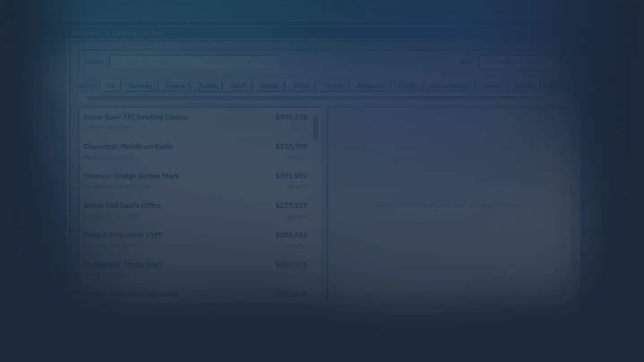Click the $409,376 amount
The image size is (644, 362).
click(x=291, y=117)
